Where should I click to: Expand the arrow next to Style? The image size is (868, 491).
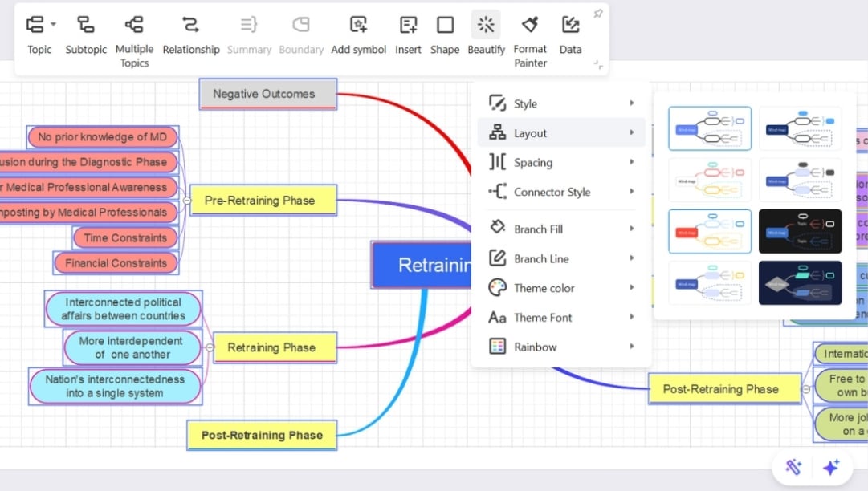[632, 103]
